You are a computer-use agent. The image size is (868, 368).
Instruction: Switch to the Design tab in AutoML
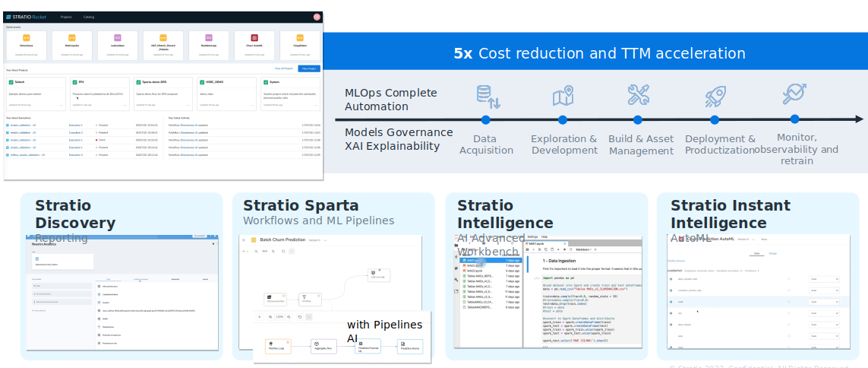(773, 253)
